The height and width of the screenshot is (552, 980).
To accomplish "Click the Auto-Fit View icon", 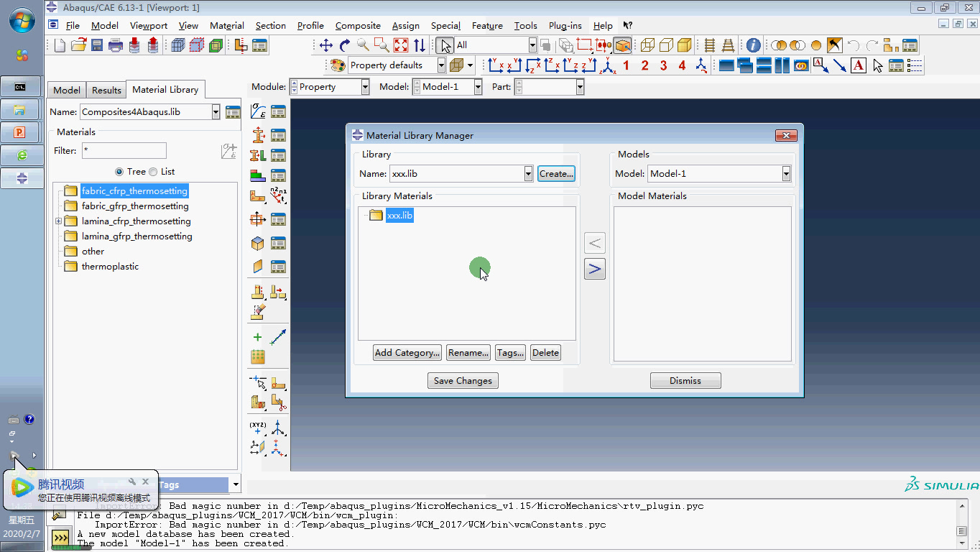I will coord(401,45).
